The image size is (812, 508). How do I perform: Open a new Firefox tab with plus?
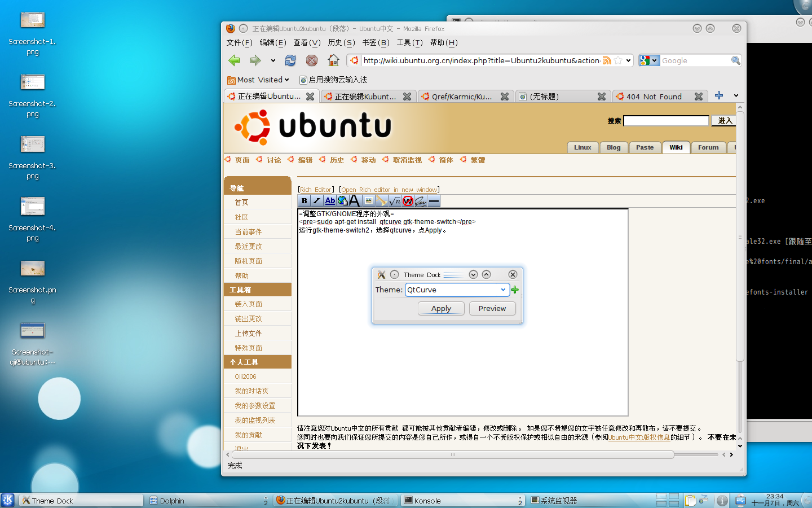pyautogui.click(x=719, y=95)
